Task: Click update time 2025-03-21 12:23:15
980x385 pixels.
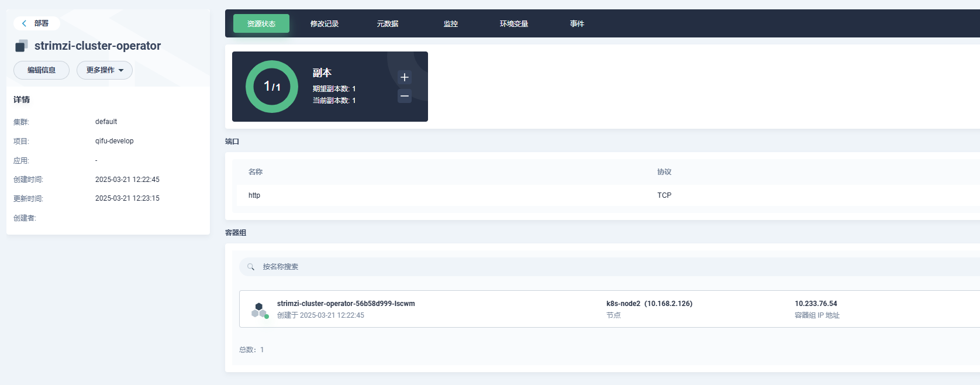Action: (x=127, y=198)
